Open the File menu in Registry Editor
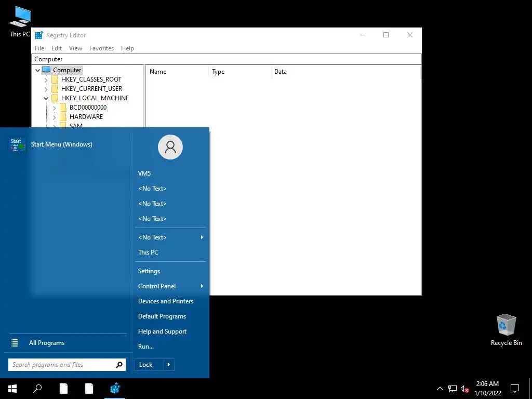Image resolution: width=532 pixels, height=399 pixels. (x=39, y=48)
